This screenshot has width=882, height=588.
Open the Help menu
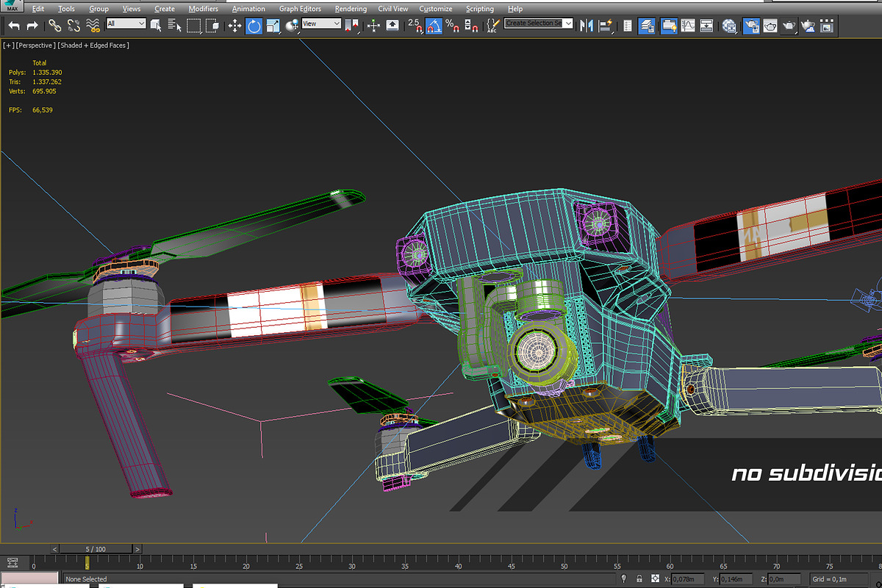515,9
